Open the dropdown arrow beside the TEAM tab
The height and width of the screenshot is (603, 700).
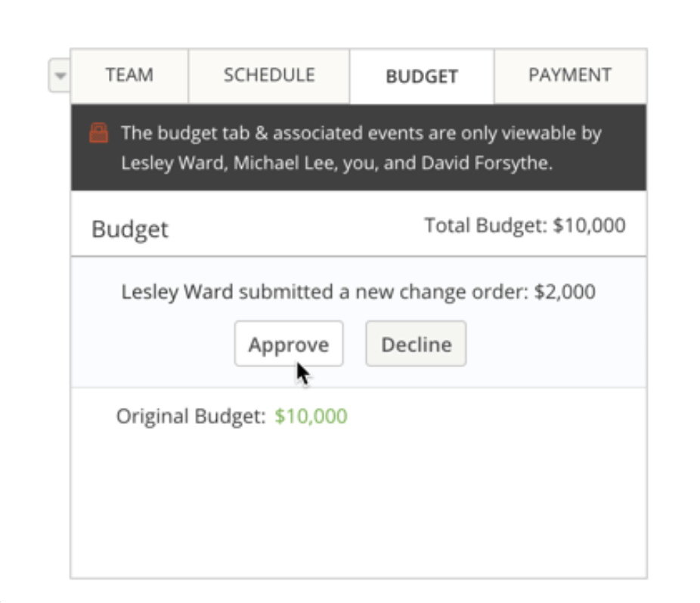pyautogui.click(x=60, y=76)
